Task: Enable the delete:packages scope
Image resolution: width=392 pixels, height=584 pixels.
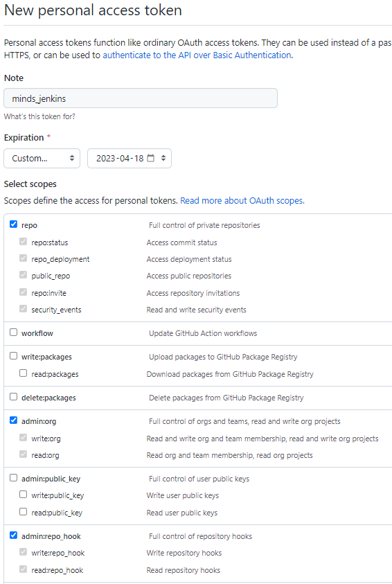Action: (x=13, y=397)
